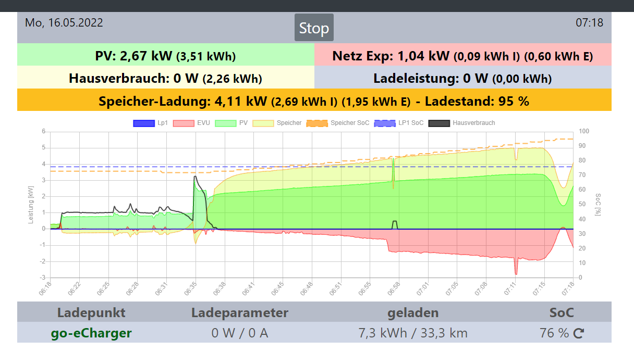Click the Ladepunkt column header
This screenshot has height=364, width=634.
point(91,312)
